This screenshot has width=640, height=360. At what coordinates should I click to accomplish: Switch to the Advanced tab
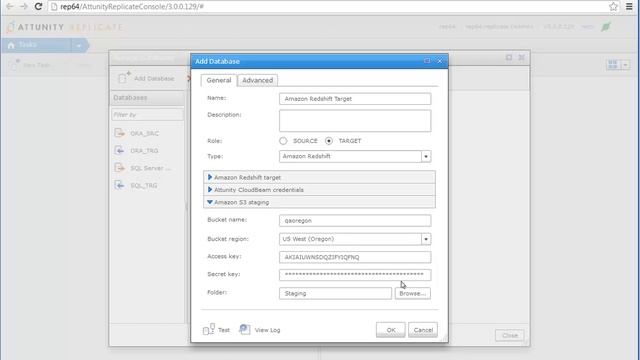point(258,80)
